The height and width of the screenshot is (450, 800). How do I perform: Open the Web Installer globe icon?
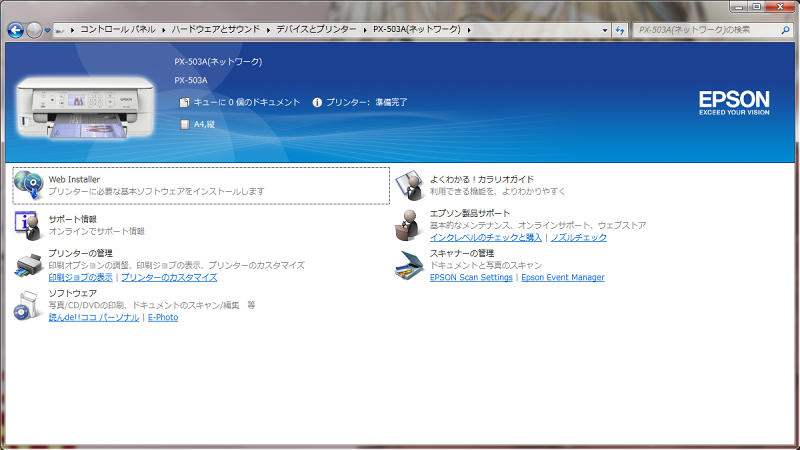(x=28, y=185)
